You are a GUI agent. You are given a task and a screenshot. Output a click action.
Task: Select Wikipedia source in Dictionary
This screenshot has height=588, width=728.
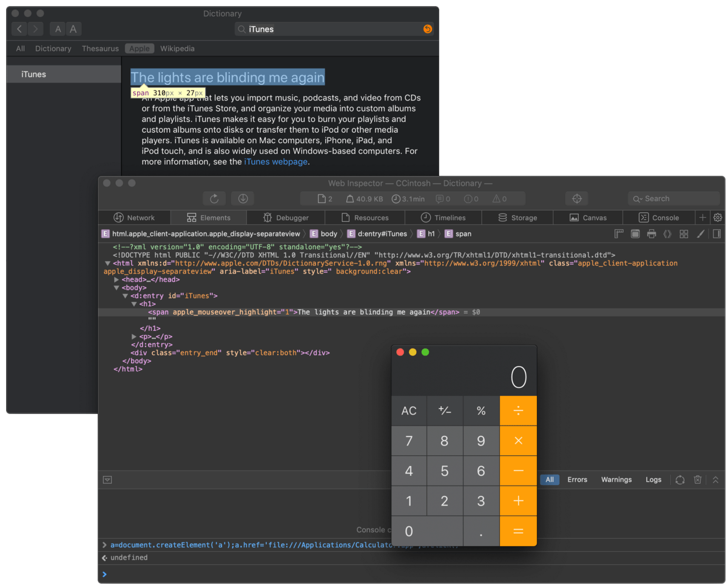(177, 48)
